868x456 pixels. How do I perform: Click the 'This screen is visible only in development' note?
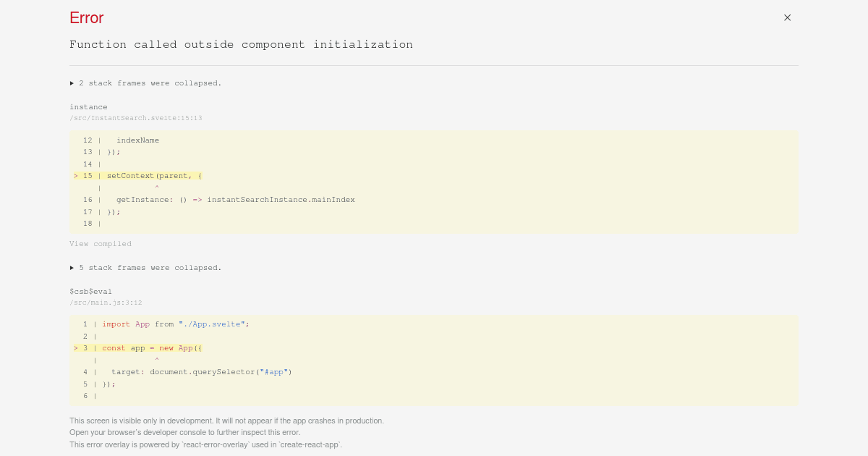pyautogui.click(x=226, y=421)
